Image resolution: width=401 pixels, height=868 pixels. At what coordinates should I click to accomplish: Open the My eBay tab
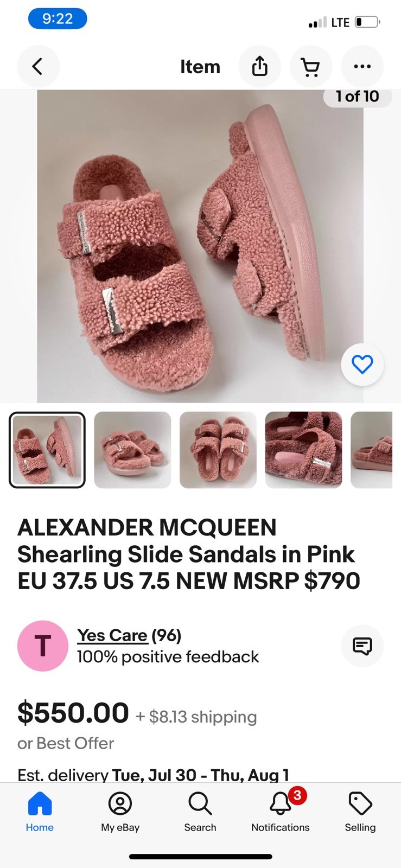[x=120, y=812]
